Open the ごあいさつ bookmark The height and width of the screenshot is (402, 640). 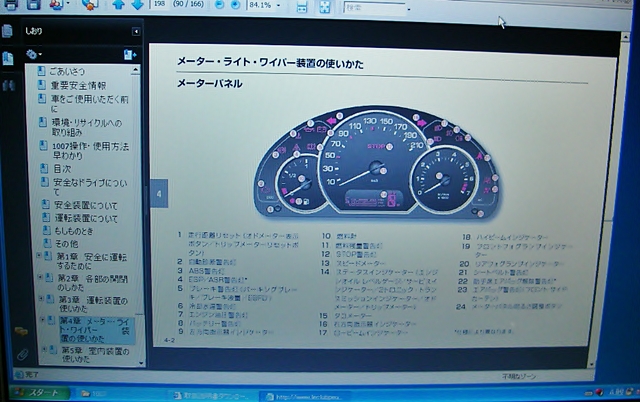tap(67, 71)
